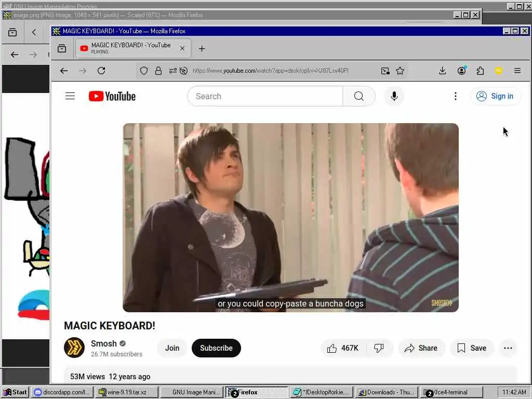Toggle picture-in-picture from the address bar

[385, 71]
